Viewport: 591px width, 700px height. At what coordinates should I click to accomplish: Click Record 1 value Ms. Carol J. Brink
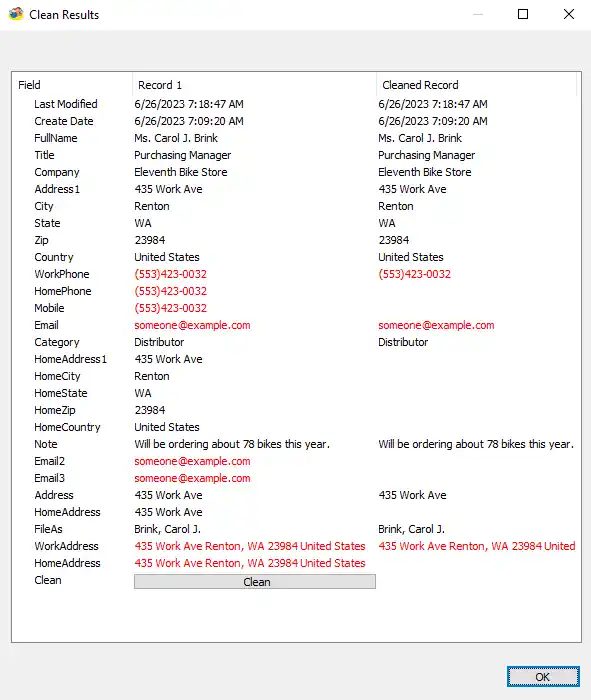[x=176, y=138]
